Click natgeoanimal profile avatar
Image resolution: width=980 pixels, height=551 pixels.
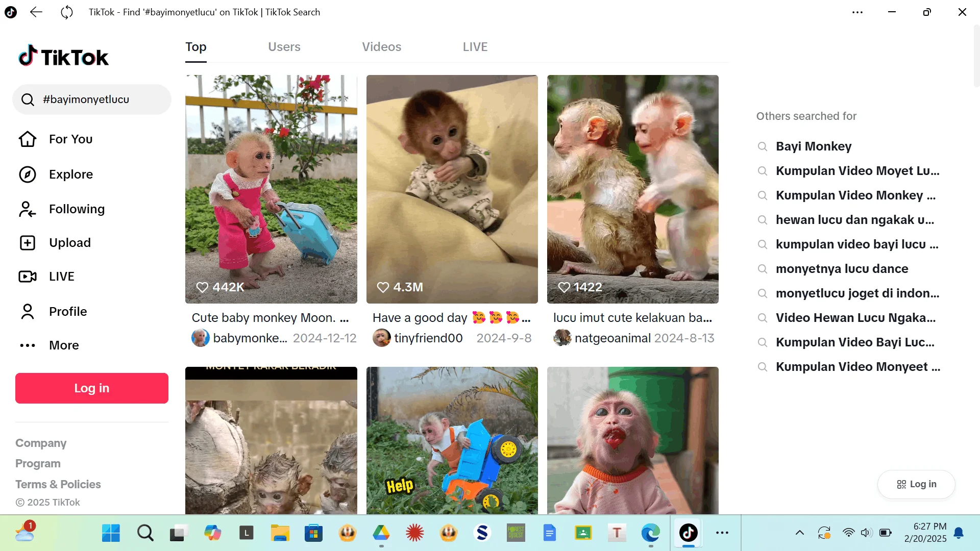pos(562,338)
